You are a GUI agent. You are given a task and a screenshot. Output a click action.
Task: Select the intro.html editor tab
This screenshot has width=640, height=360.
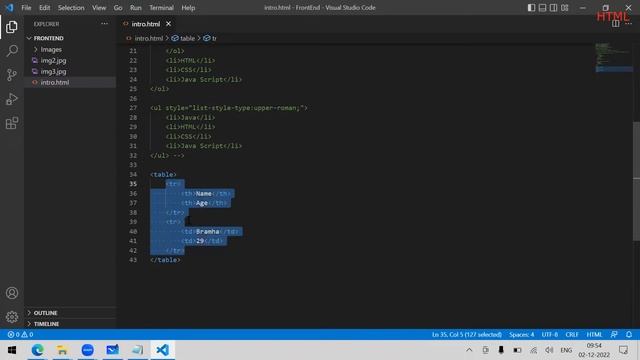145,24
